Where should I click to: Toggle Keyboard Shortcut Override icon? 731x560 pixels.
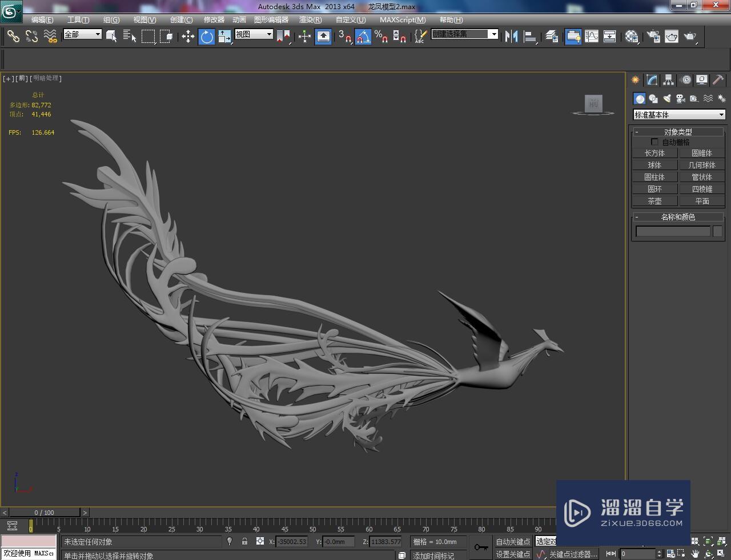(x=323, y=37)
